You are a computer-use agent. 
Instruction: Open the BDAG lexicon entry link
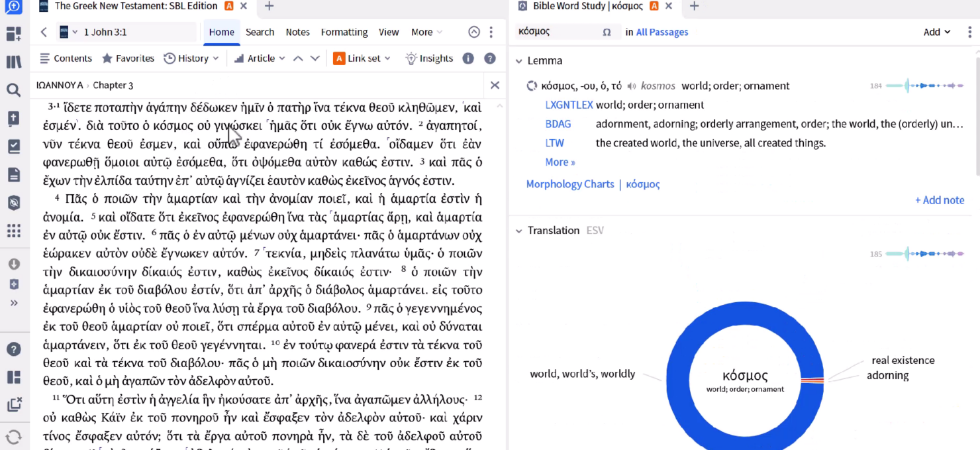click(558, 124)
